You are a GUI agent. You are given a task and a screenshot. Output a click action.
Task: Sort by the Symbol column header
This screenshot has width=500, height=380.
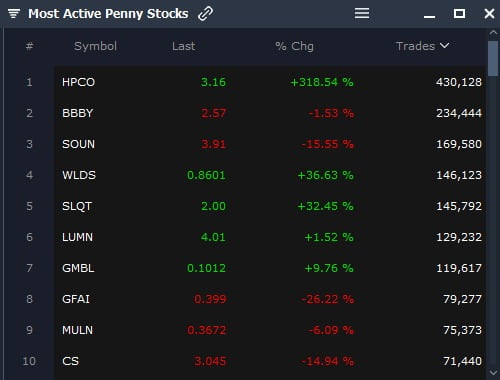95,46
